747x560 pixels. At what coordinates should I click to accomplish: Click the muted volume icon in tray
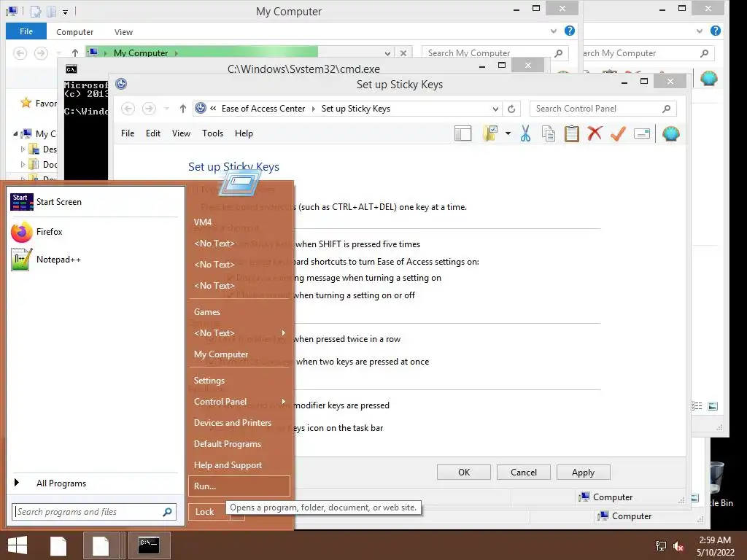pyautogui.click(x=678, y=546)
